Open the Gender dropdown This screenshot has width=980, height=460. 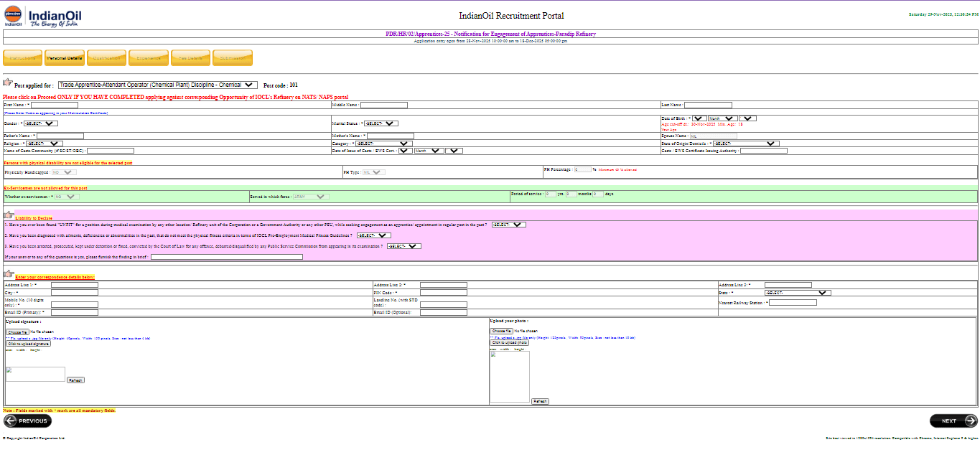click(x=42, y=123)
